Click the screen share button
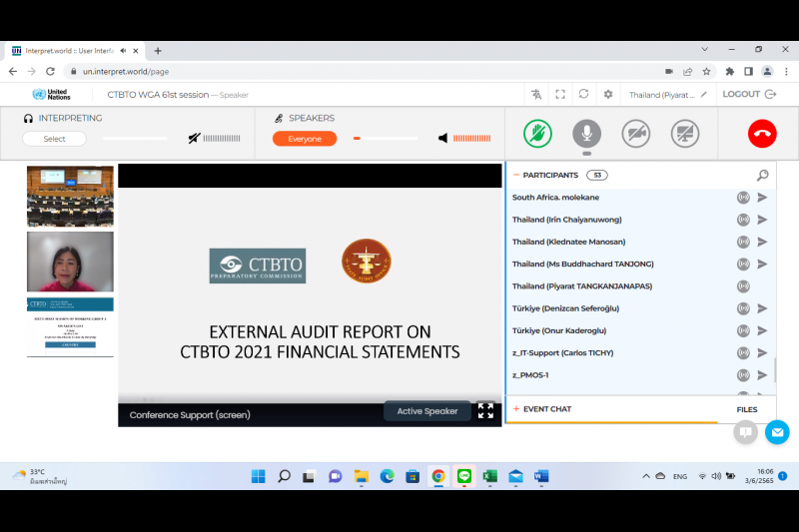799x532 pixels. click(x=685, y=134)
